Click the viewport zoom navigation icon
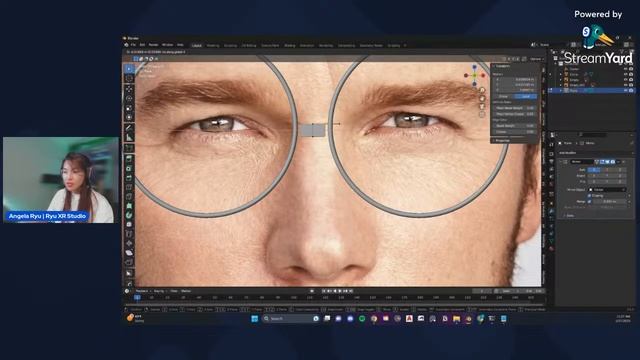The width and height of the screenshot is (640, 360). click(x=482, y=90)
